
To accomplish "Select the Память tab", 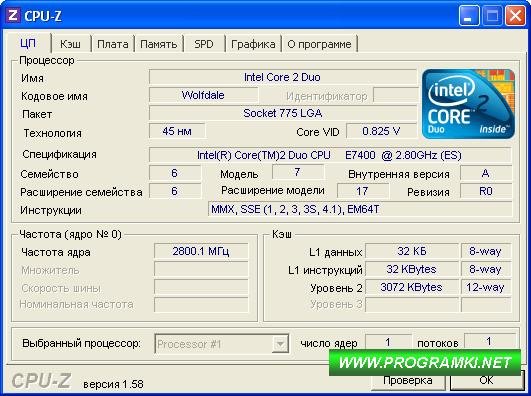I will [x=158, y=44].
